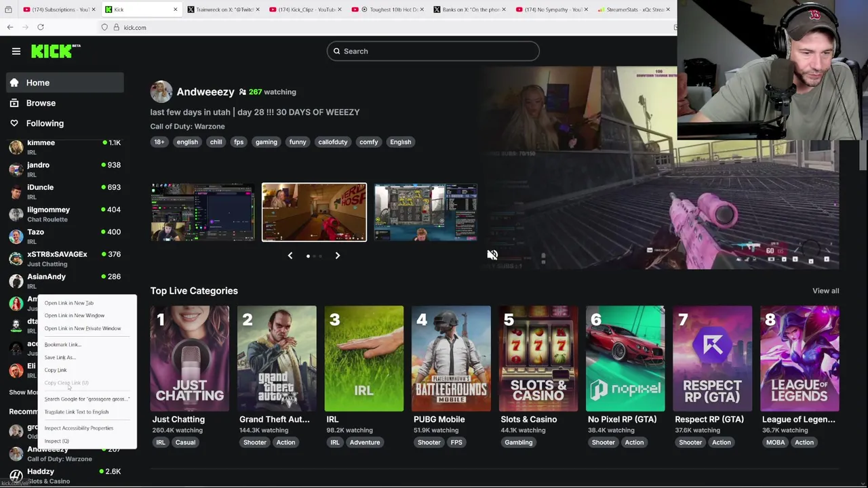Screen dimensions: 868x488
Task: Open the Grand Theft Auto category card
Action: click(277, 359)
